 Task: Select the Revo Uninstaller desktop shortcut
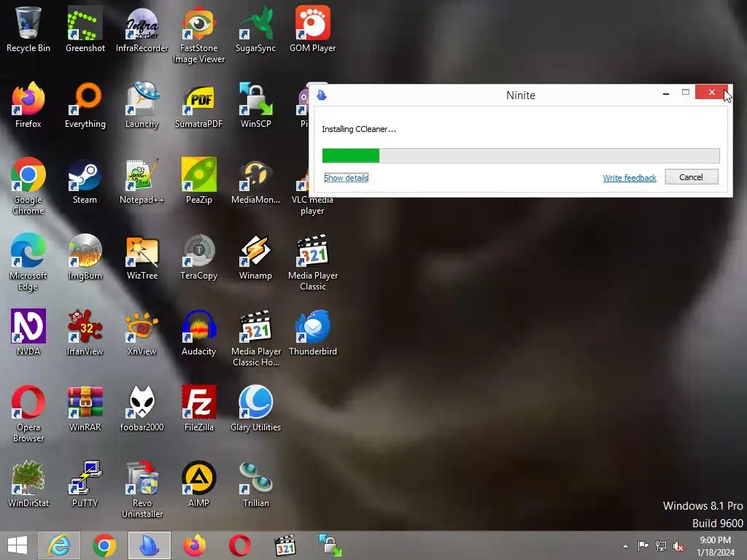click(x=142, y=489)
